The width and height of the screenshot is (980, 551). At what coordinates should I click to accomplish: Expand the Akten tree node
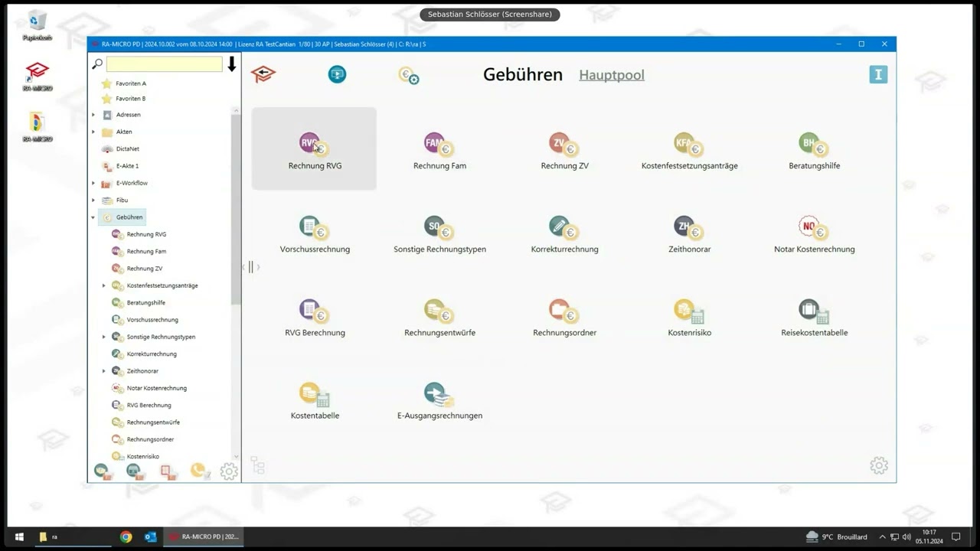[x=93, y=132]
